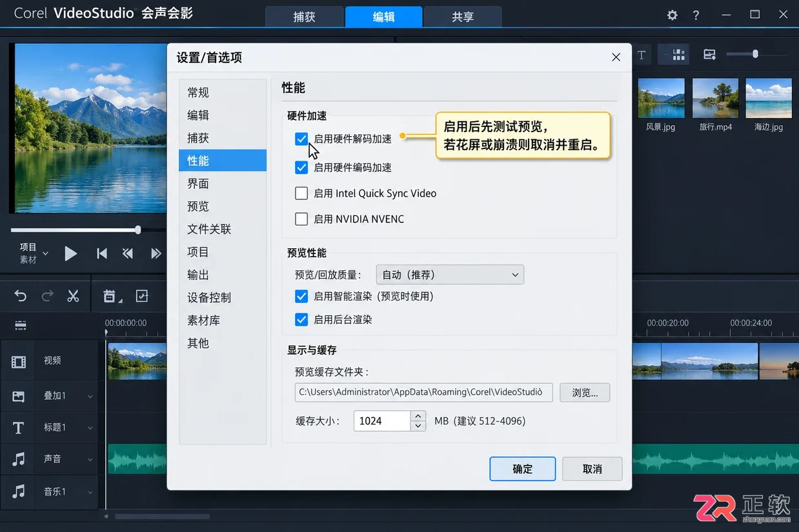Image resolution: width=799 pixels, height=532 pixels.
Task: Open the record/capture options calendar icon
Action: point(111,296)
